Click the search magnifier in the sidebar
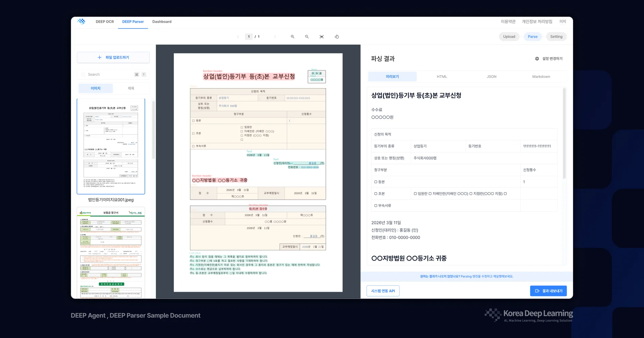 point(83,74)
